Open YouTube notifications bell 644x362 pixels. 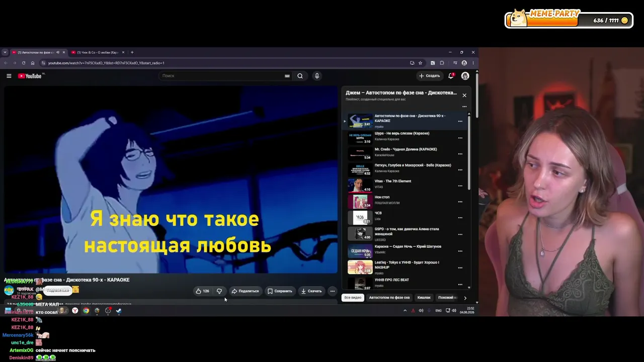[451, 76]
